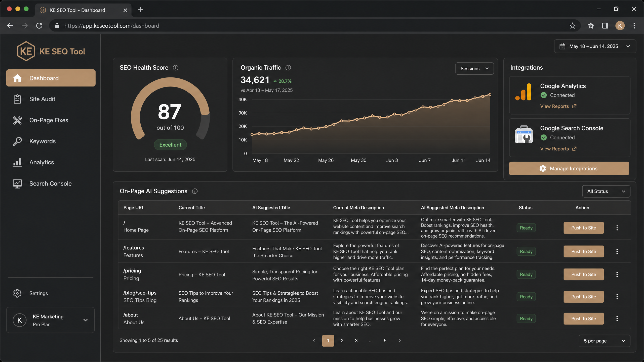The height and width of the screenshot is (362, 644).
Task: Open the date range picker May 18 – Jun 14
Action: (595, 46)
